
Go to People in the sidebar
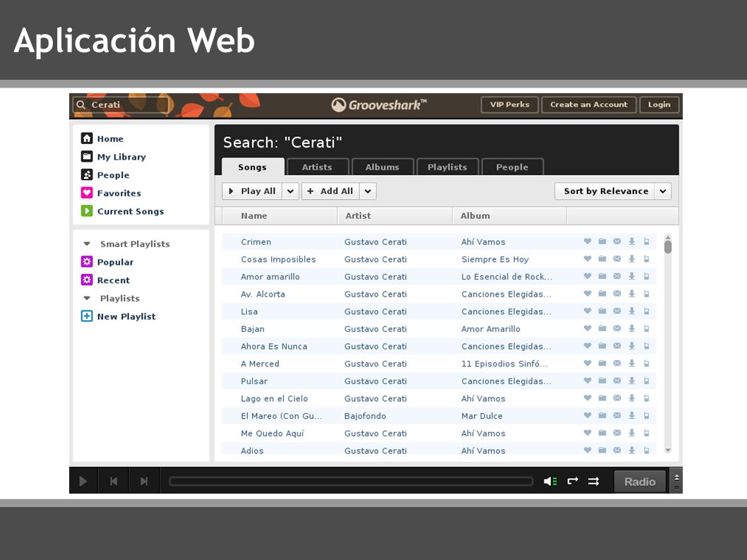click(x=105, y=175)
